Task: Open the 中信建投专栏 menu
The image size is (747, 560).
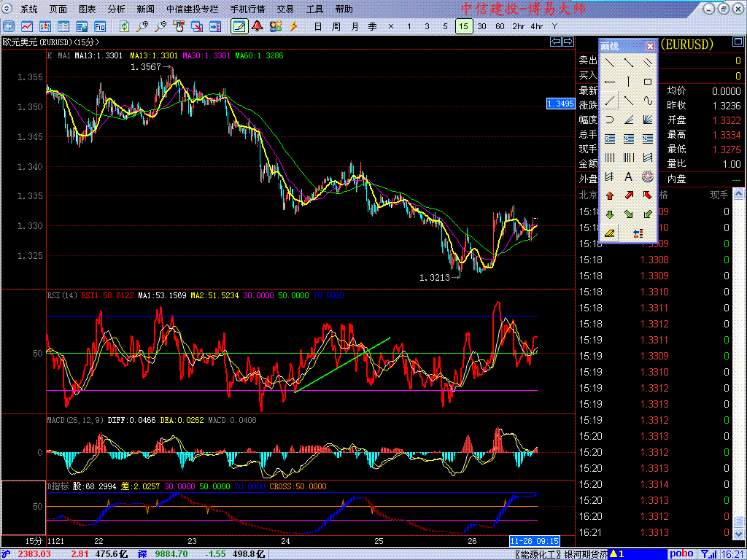Action: (x=192, y=9)
